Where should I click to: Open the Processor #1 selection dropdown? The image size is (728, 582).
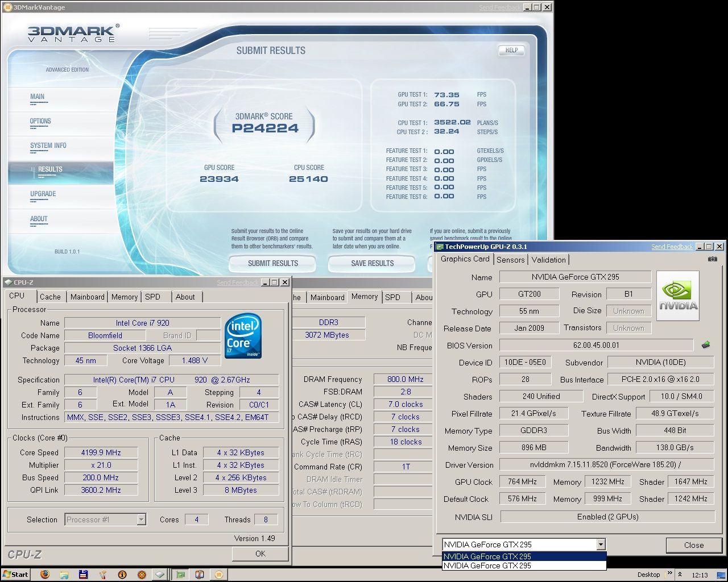[142, 519]
